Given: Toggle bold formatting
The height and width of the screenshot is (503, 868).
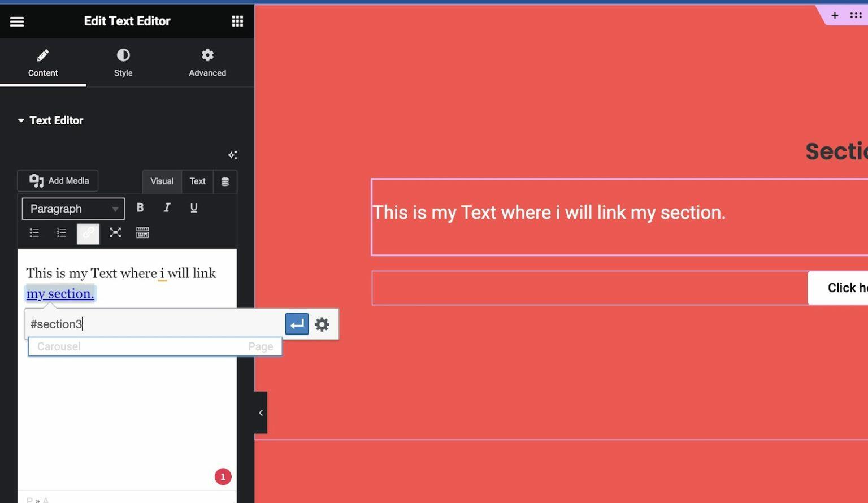Looking at the screenshot, I should [140, 208].
